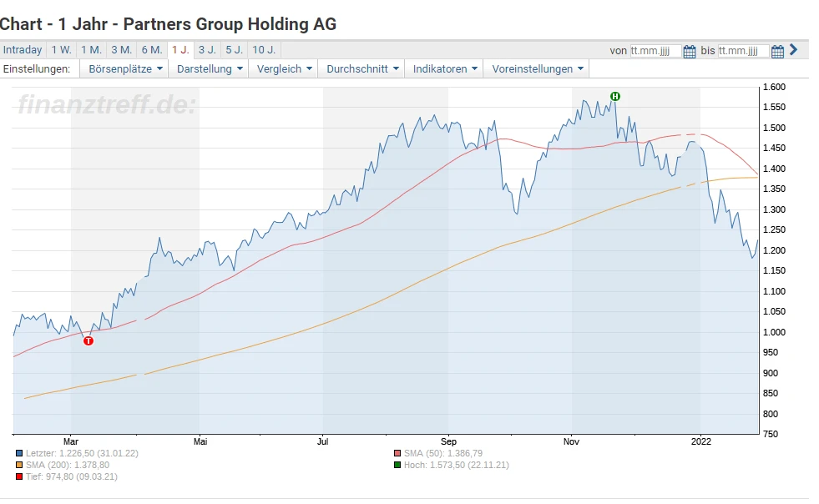
Task: Switch to the Intraday time range tab
Action: click(x=23, y=50)
